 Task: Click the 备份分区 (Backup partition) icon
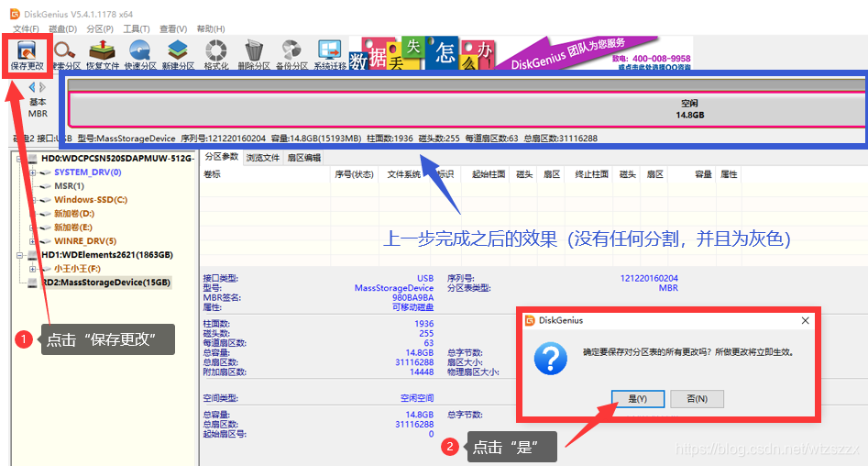coord(291,55)
